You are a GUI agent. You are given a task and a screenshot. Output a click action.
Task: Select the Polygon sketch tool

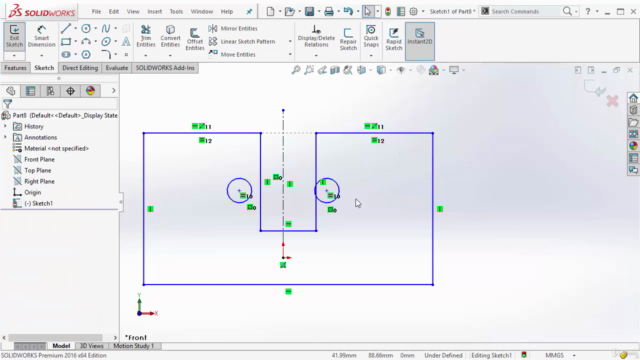[86, 54]
